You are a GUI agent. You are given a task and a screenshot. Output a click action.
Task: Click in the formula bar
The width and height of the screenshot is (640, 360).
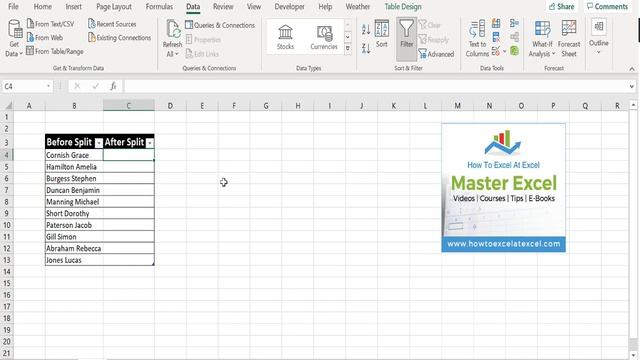point(376,86)
